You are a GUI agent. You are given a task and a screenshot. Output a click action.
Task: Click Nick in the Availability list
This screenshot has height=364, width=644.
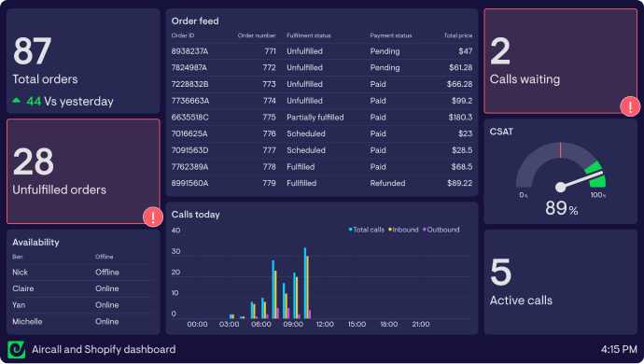click(21, 273)
